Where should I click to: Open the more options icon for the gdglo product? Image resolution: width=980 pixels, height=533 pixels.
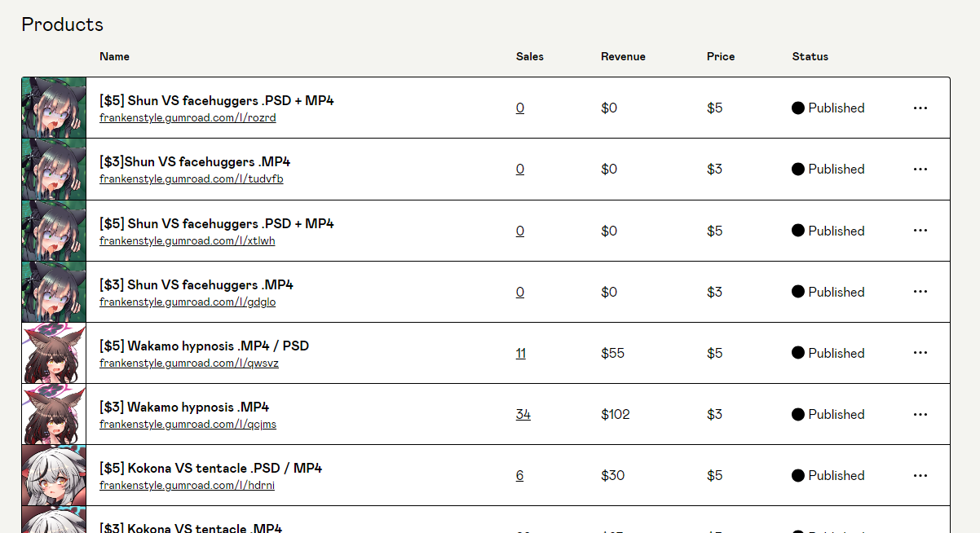pyautogui.click(x=920, y=292)
